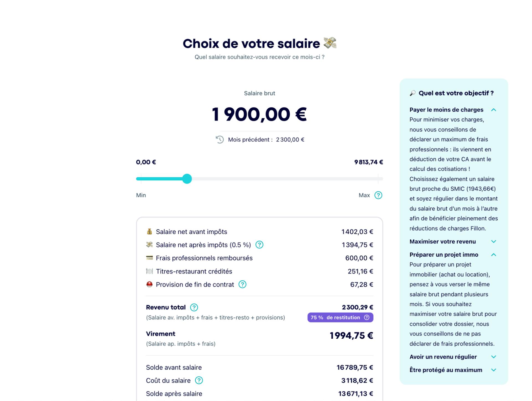Image resolution: width=532 pixels, height=401 pixels.
Task: Expand Maximiser votre revenu section
Action: coord(493,242)
